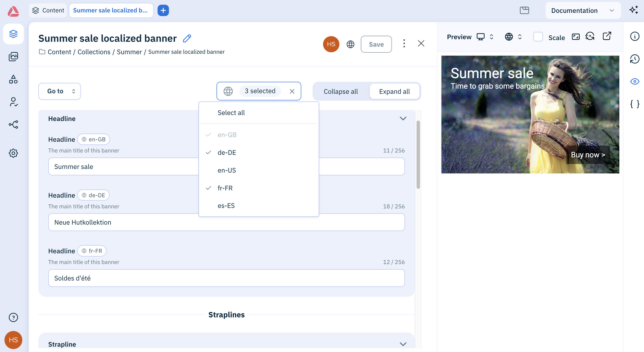Viewport: 644px width, 352px height.
Task: Open the Content layers sidebar icon
Action: point(13,34)
